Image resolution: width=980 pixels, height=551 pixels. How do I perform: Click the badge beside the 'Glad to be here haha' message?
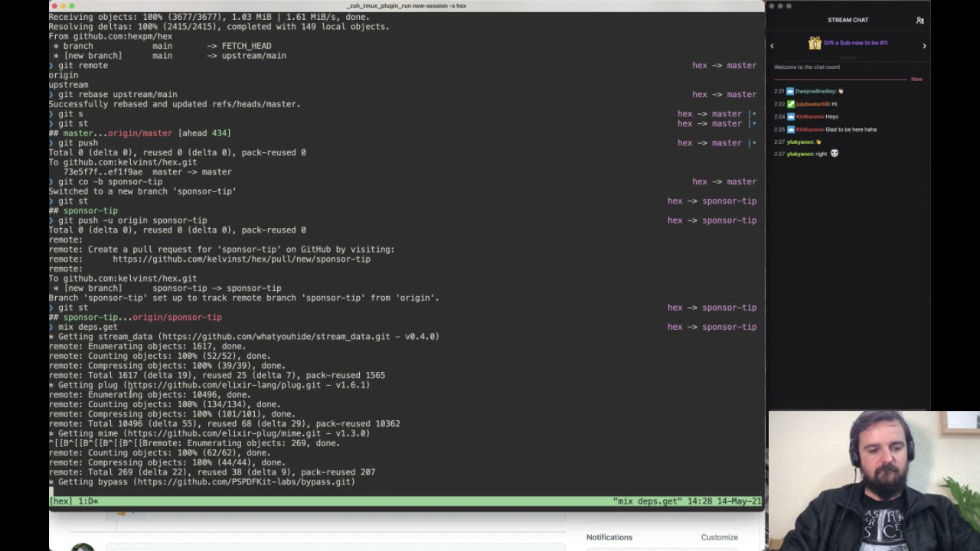click(x=790, y=129)
